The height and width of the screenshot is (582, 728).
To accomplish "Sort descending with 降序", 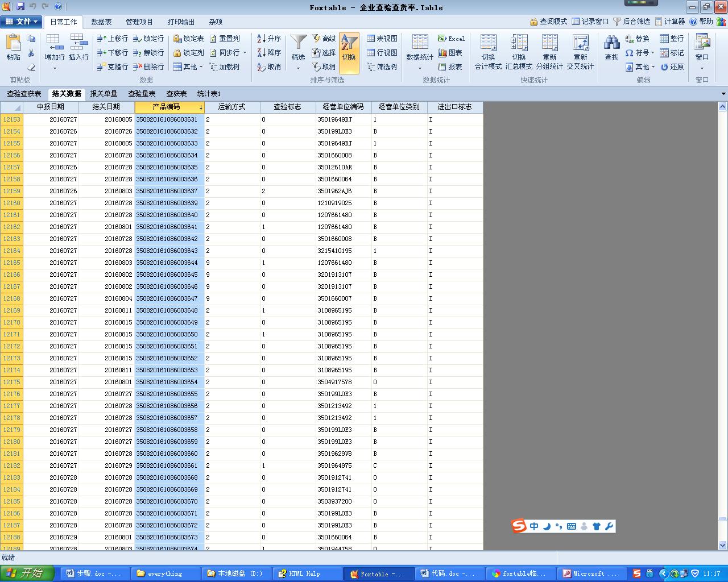I will [x=269, y=53].
